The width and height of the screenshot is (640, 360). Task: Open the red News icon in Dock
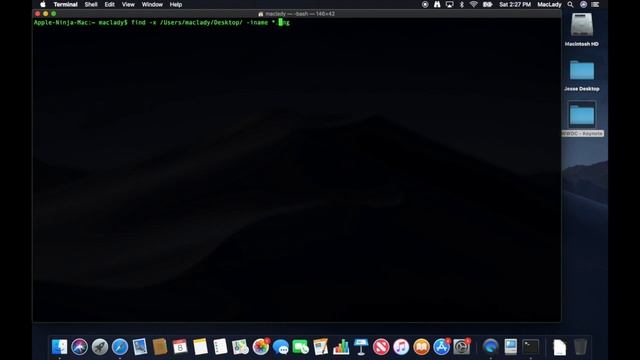pyautogui.click(x=381, y=347)
